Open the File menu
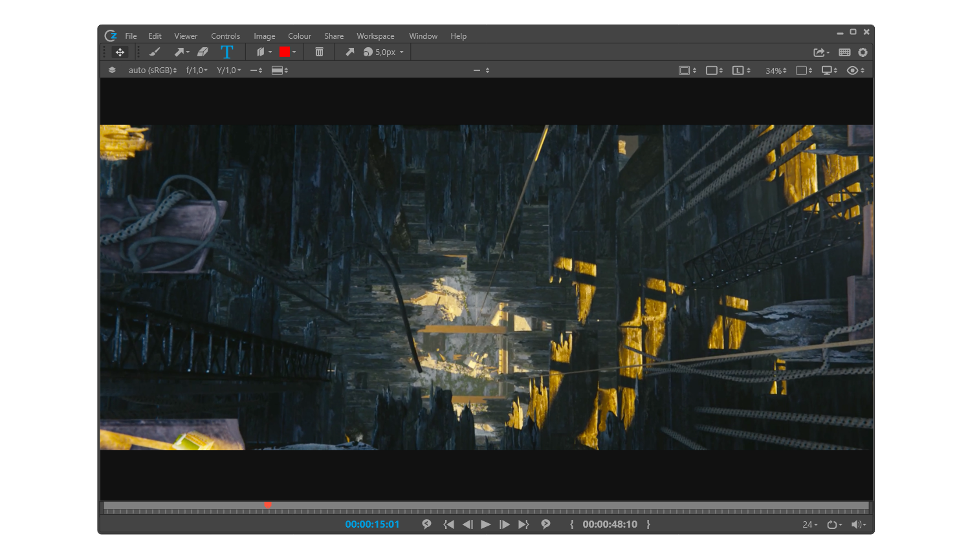The image size is (968, 560). pos(131,36)
